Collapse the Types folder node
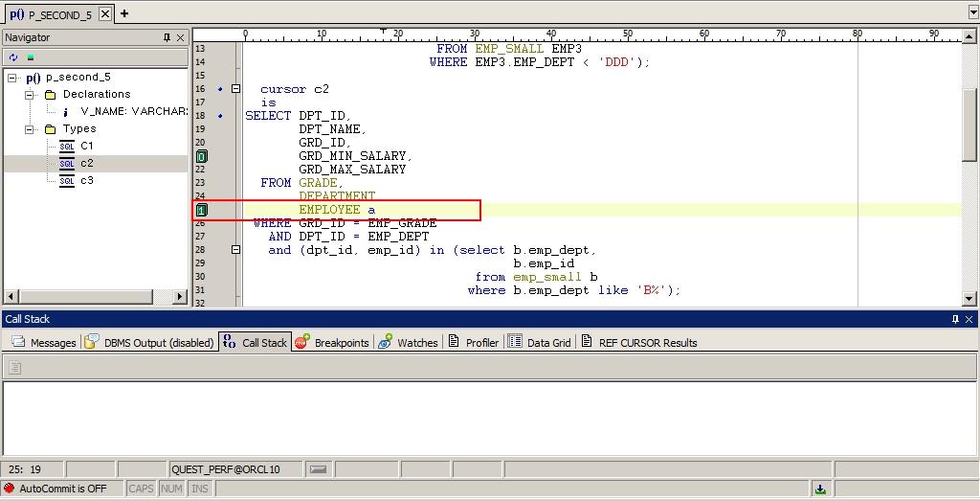Viewport: 980px width, 501px height. (30, 129)
